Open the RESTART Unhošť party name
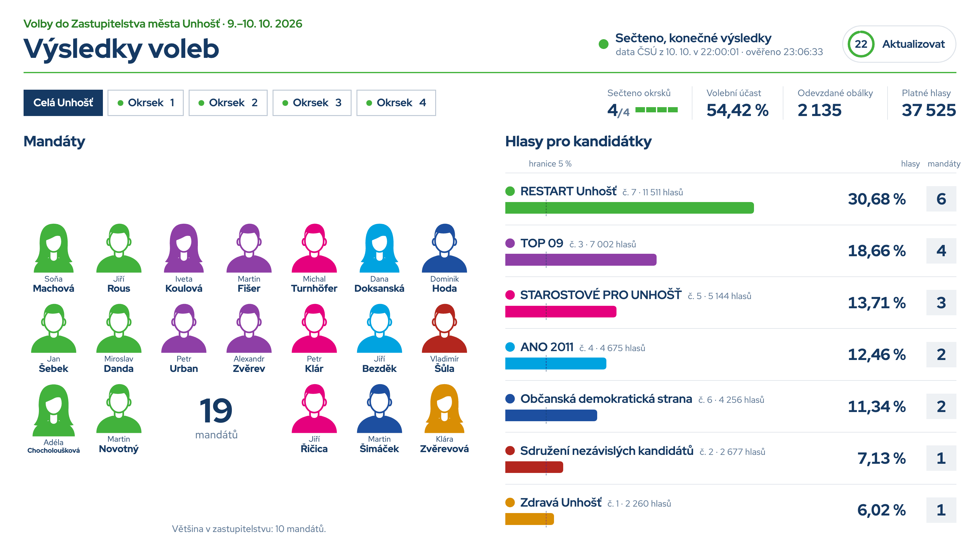 568,191
